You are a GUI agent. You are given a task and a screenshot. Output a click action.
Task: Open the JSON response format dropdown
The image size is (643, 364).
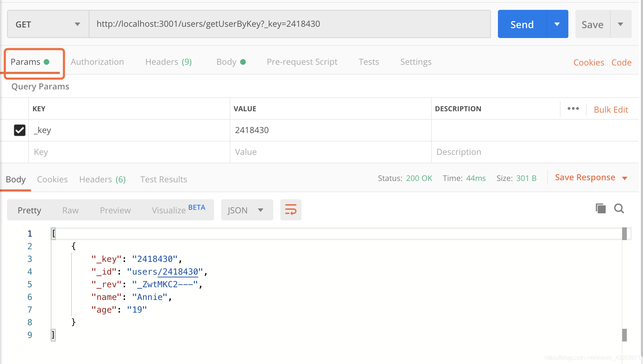[246, 209]
